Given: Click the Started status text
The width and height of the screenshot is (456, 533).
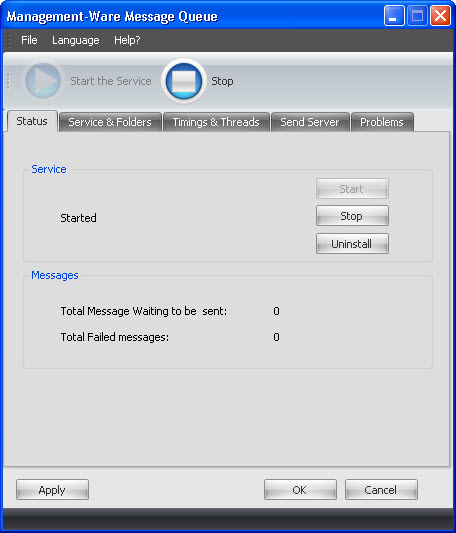Looking at the screenshot, I should click(78, 218).
